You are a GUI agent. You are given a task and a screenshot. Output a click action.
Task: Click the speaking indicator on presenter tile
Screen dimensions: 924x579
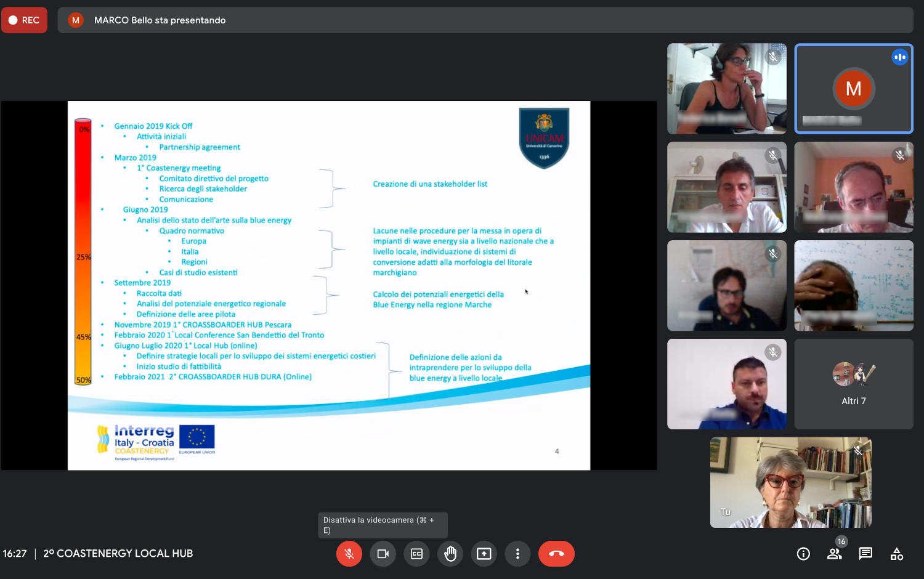900,57
